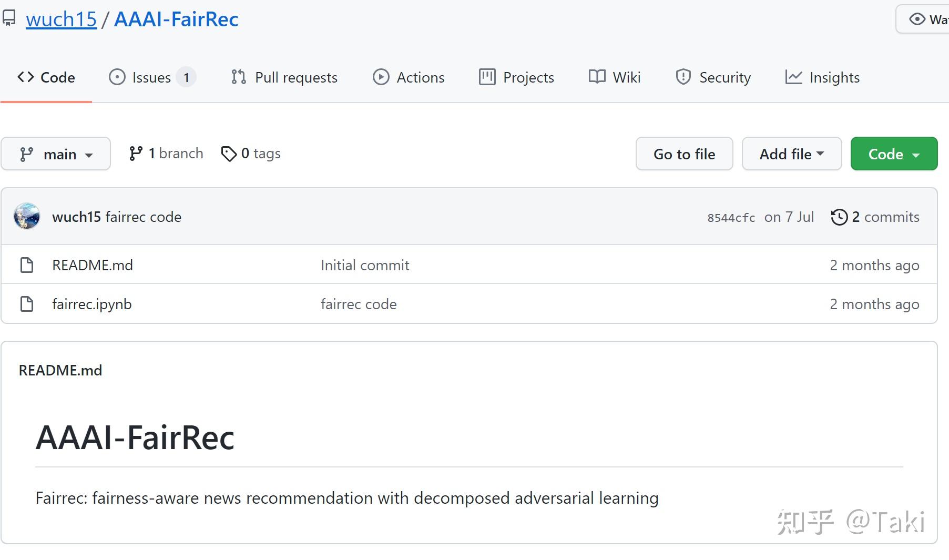The image size is (949, 560).
Task: Open the AAAI-FairRec repository link
Action: point(176,19)
